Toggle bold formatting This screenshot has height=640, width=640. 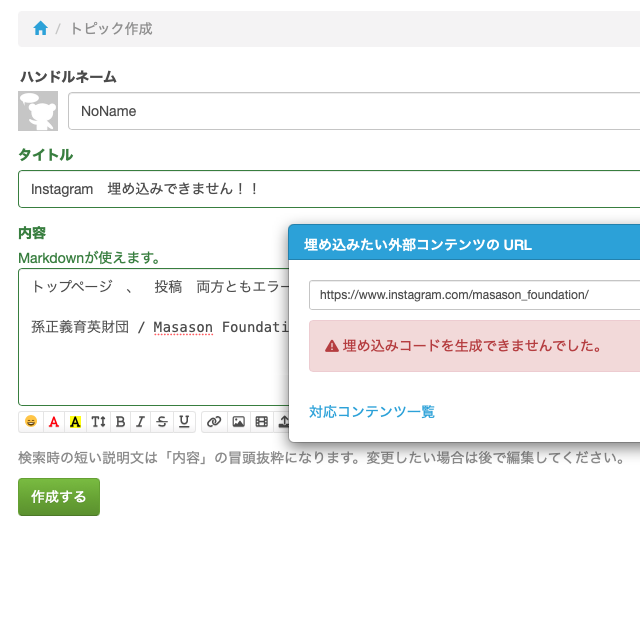point(120,422)
